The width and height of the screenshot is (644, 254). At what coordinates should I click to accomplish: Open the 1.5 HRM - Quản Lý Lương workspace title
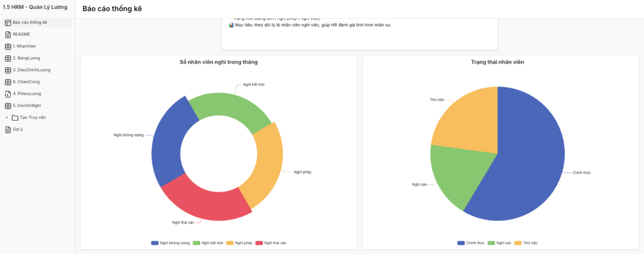tap(35, 7)
